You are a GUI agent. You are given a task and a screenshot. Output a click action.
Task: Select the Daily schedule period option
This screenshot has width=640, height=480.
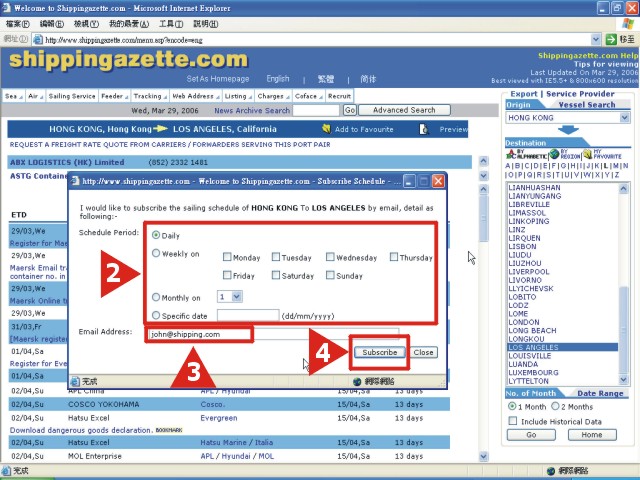click(156, 235)
